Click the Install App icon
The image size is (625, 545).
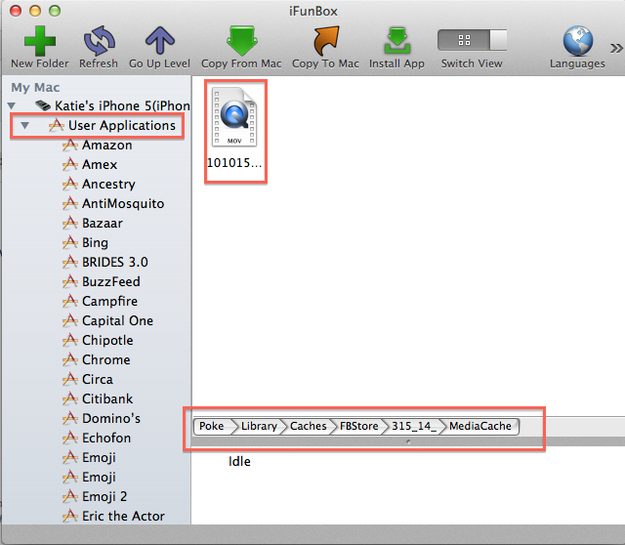tap(397, 41)
